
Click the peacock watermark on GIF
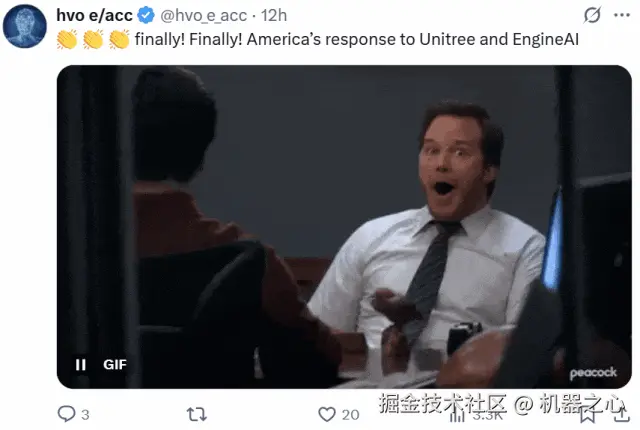click(593, 373)
